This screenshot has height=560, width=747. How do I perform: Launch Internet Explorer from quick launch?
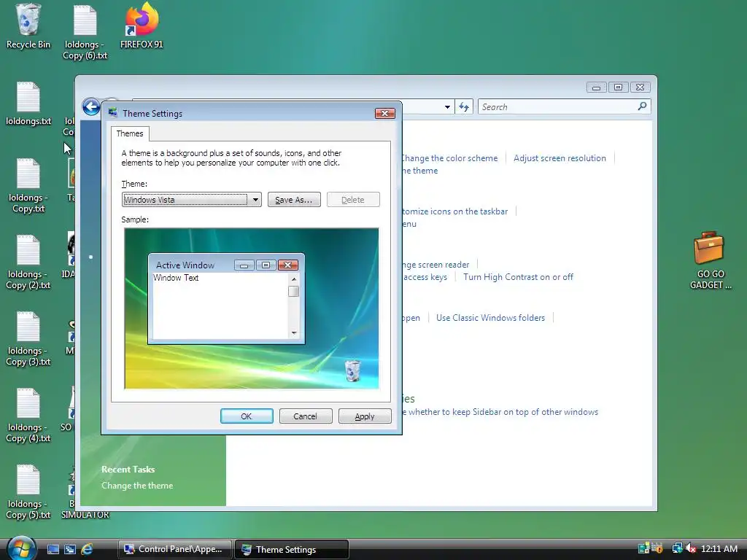pyautogui.click(x=87, y=549)
